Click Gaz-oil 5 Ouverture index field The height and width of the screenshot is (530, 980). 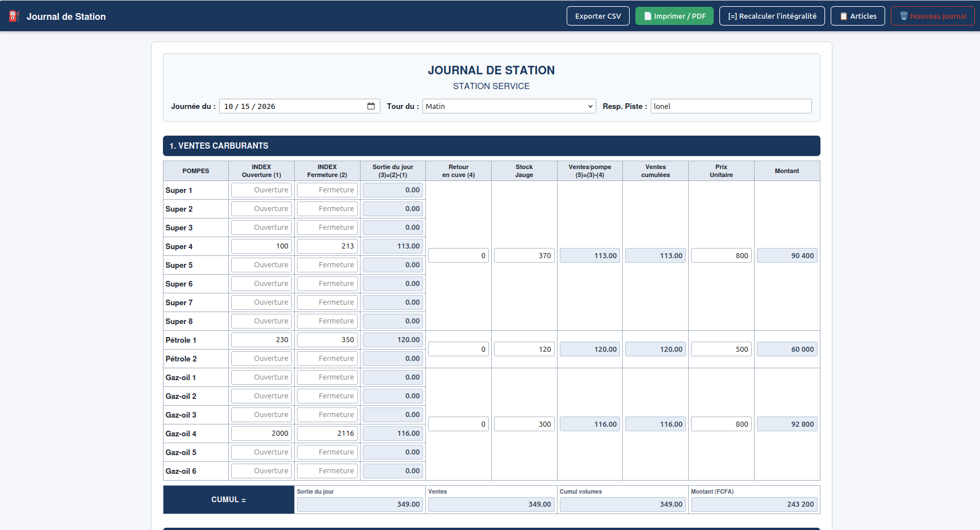[x=261, y=452]
